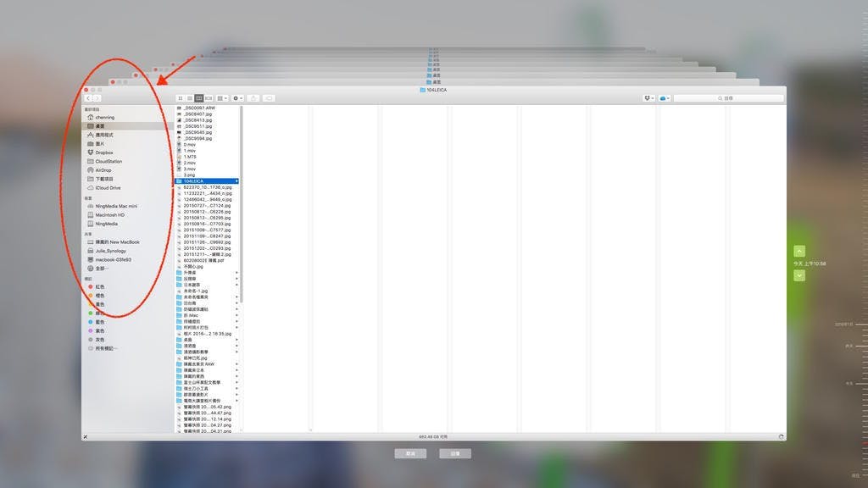This screenshot has height=488, width=868.
Task: Click the Time Machine Restore button
Action: point(455,454)
